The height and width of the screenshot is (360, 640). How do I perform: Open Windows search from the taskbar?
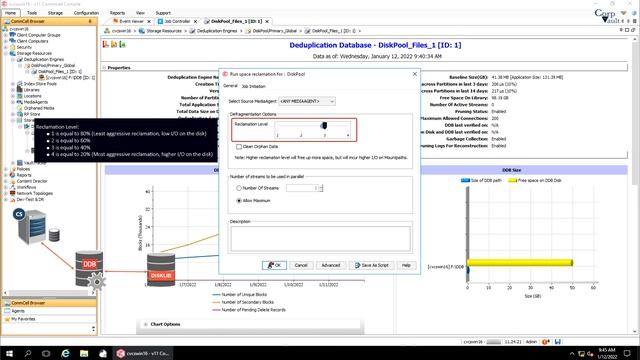click(x=28, y=353)
